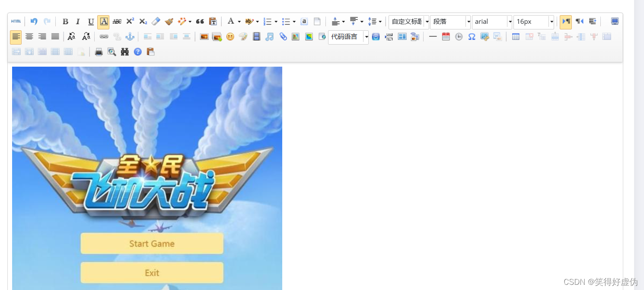
Task: Align text right
Action: pyautogui.click(x=42, y=37)
